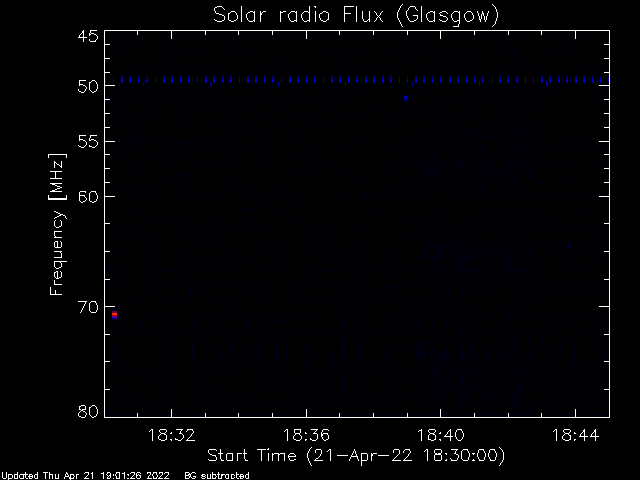Screen dimensions: 640x480
Task: Click the 55 frequency axis label
Action: 88,142
